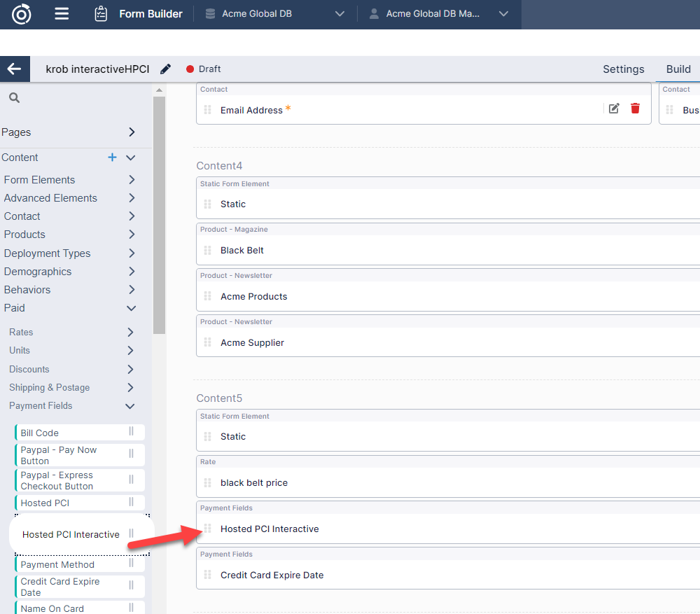Click the back arrow button

point(14,69)
